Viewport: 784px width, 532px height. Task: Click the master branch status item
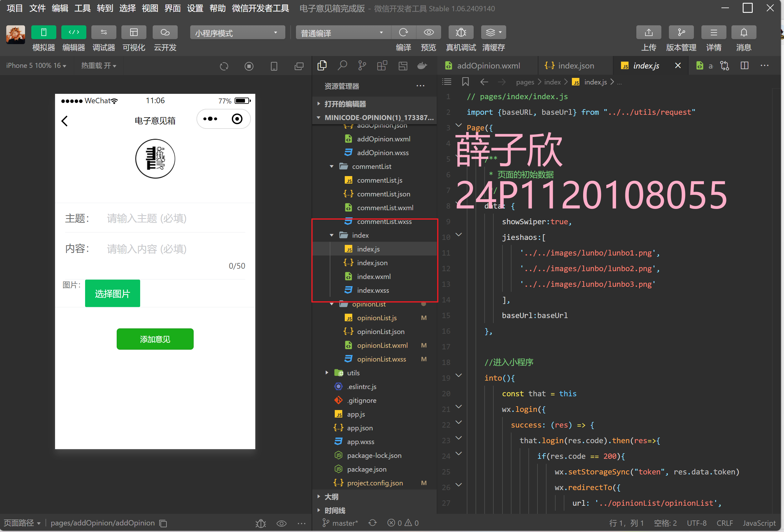340,523
